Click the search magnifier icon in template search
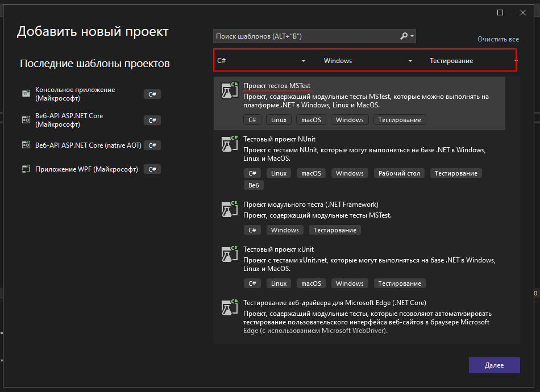 pos(404,36)
